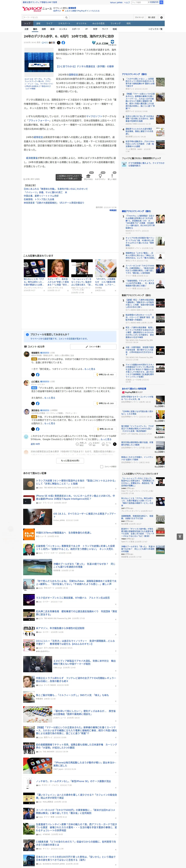Select the みんなの意見 item in main navigation
The height and width of the screenshot is (868, 186).
(98, 24)
